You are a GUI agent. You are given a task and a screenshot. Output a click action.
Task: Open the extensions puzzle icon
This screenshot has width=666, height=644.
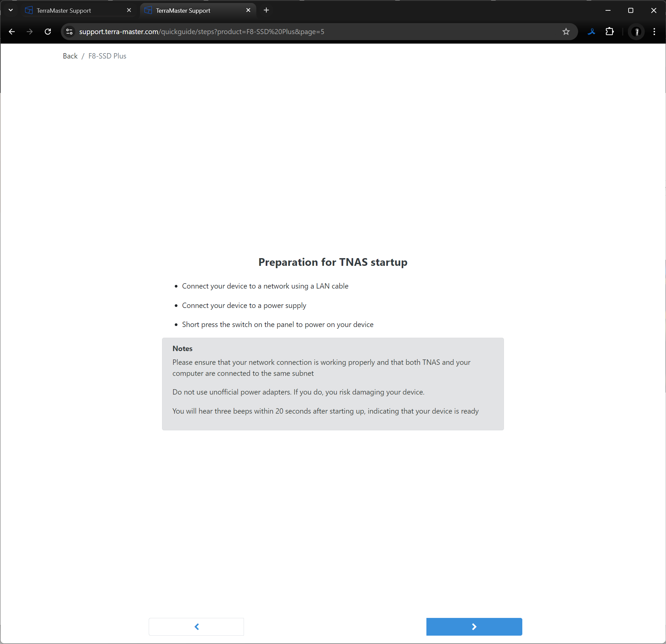pos(610,32)
